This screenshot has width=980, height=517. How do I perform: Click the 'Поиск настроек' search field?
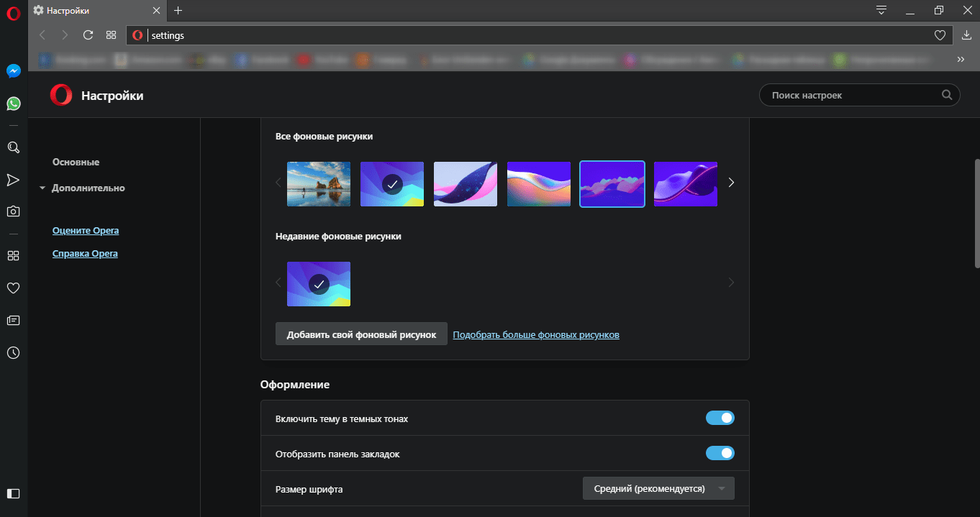coord(860,95)
